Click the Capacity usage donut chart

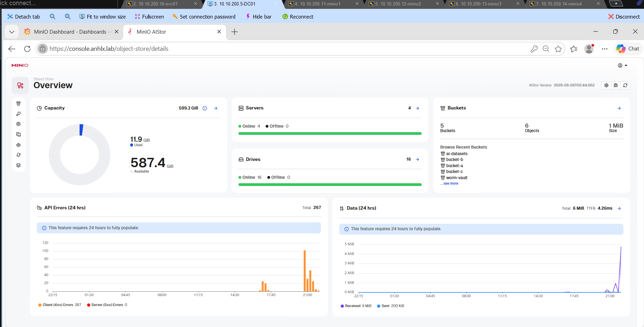click(80, 155)
